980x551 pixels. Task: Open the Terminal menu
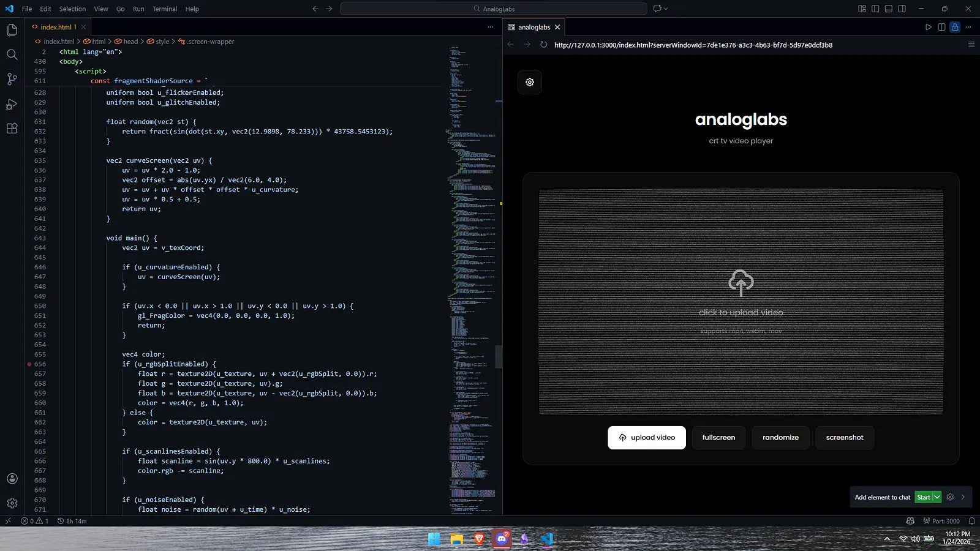(164, 9)
